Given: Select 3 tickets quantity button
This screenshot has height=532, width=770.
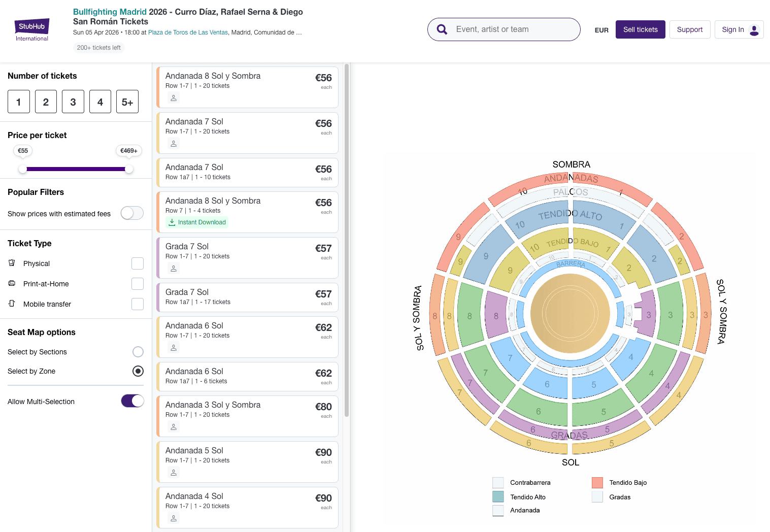Looking at the screenshot, I should [x=73, y=102].
